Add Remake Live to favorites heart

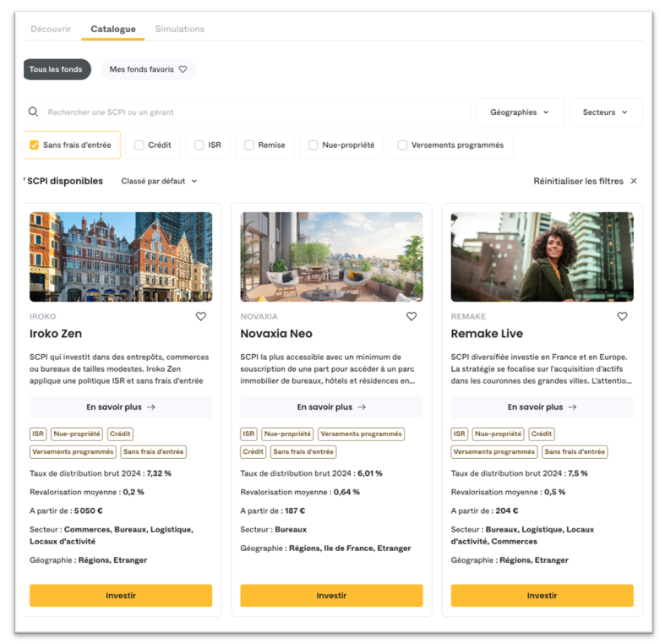point(622,316)
